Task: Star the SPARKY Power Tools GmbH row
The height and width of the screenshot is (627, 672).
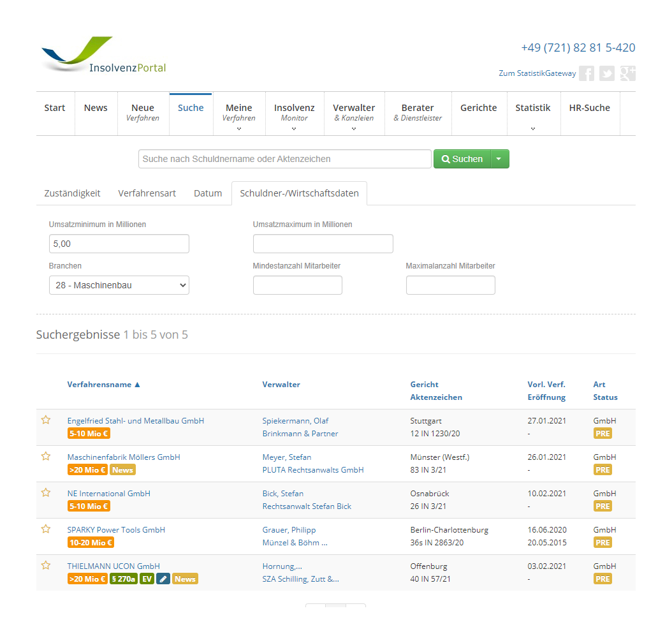Action: click(x=46, y=529)
